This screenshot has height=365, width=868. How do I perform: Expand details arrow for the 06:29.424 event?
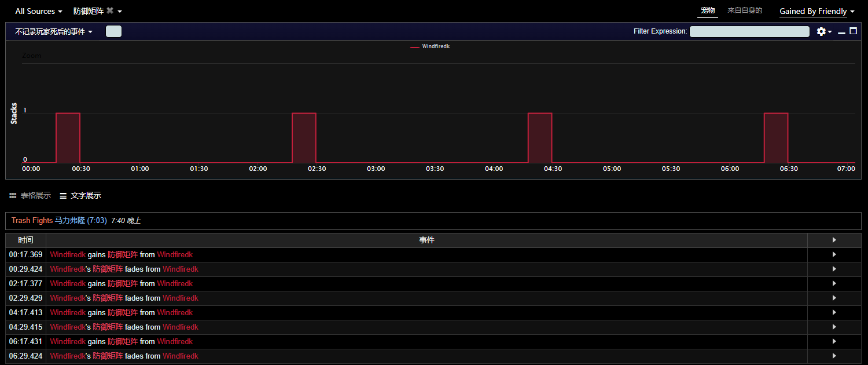point(834,356)
